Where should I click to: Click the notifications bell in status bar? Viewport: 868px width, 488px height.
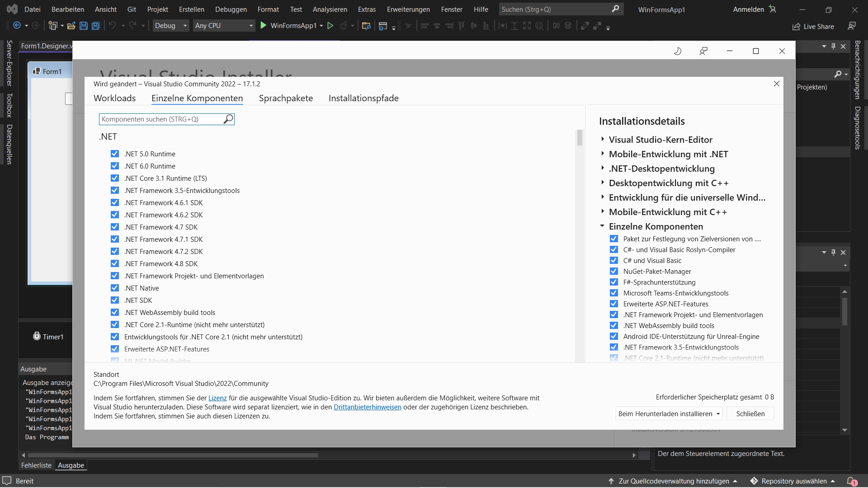(852, 481)
